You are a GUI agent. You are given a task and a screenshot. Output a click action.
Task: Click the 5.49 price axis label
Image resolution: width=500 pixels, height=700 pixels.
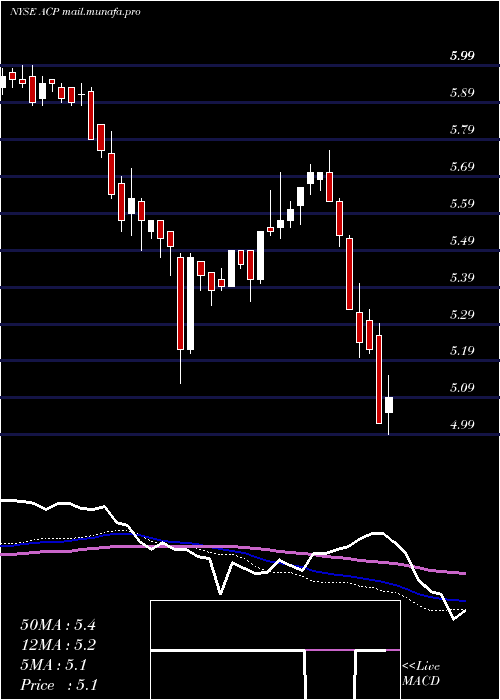pyautogui.click(x=462, y=241)
